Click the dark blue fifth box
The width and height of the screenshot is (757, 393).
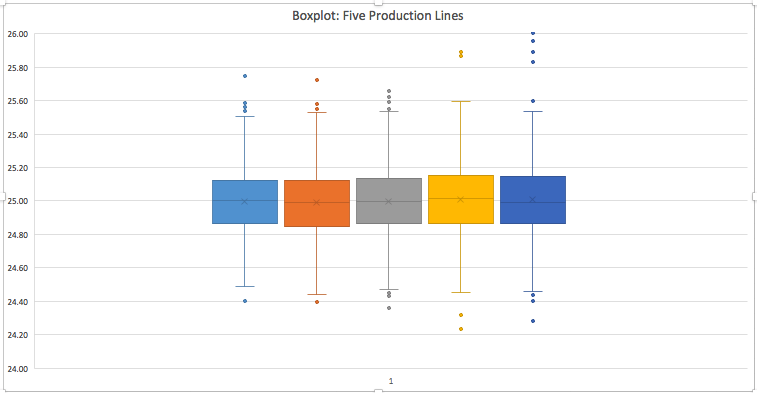point(533,200)
